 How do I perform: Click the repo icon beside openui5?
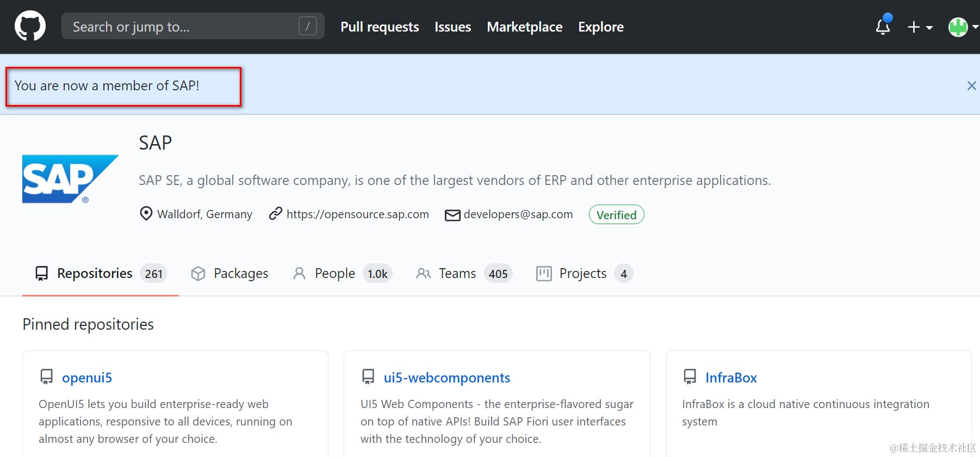tap(47, 376)
